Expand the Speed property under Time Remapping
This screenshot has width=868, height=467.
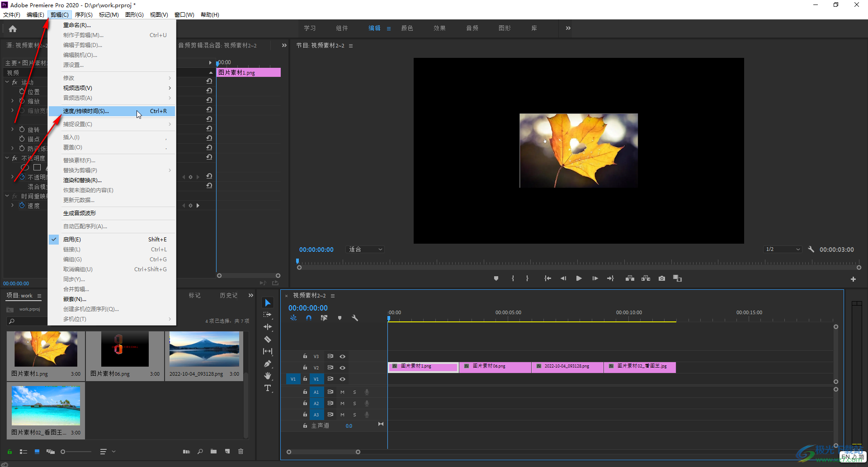pyautogui.click(x=12, y=205)
